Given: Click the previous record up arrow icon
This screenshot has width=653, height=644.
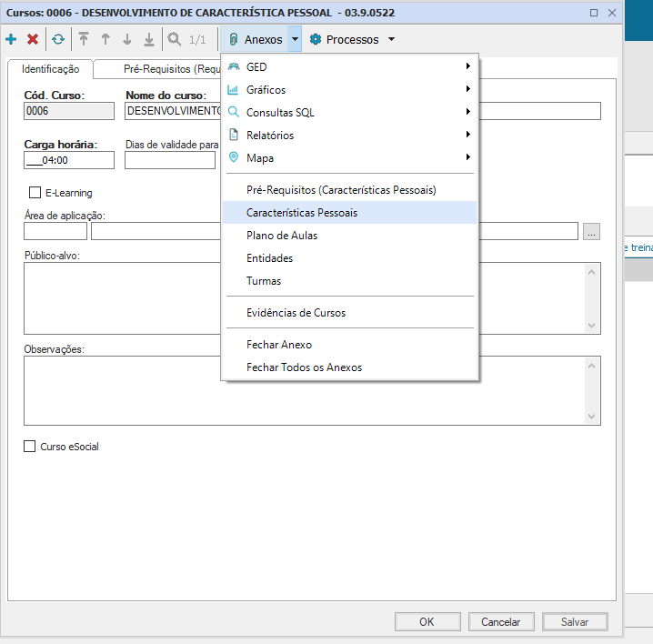Looking at the screenshot, I should pyautogui.click(x=105, y=39).
